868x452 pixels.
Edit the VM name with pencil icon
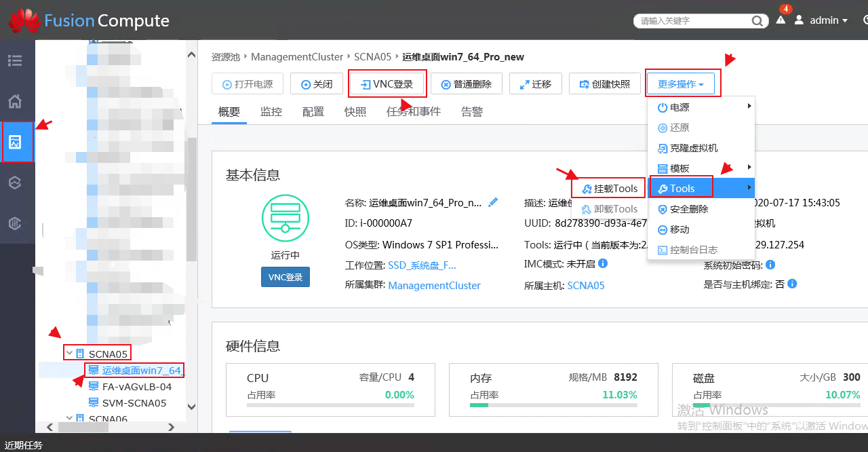(x=493, y=202)
